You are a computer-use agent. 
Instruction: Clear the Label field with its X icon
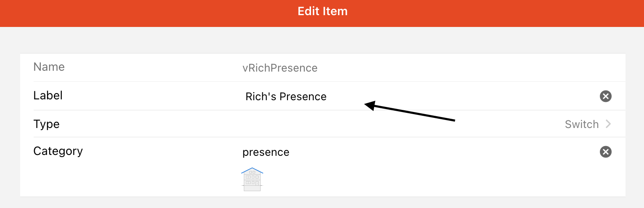click(605, 96)
